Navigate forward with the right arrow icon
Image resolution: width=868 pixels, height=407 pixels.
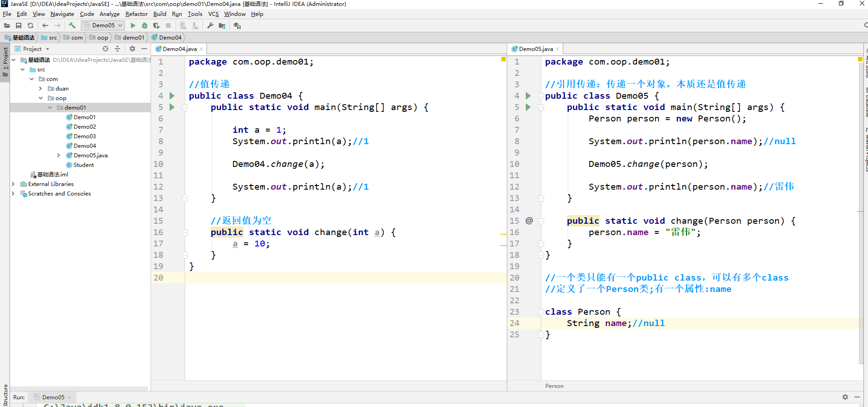point(57,25)
